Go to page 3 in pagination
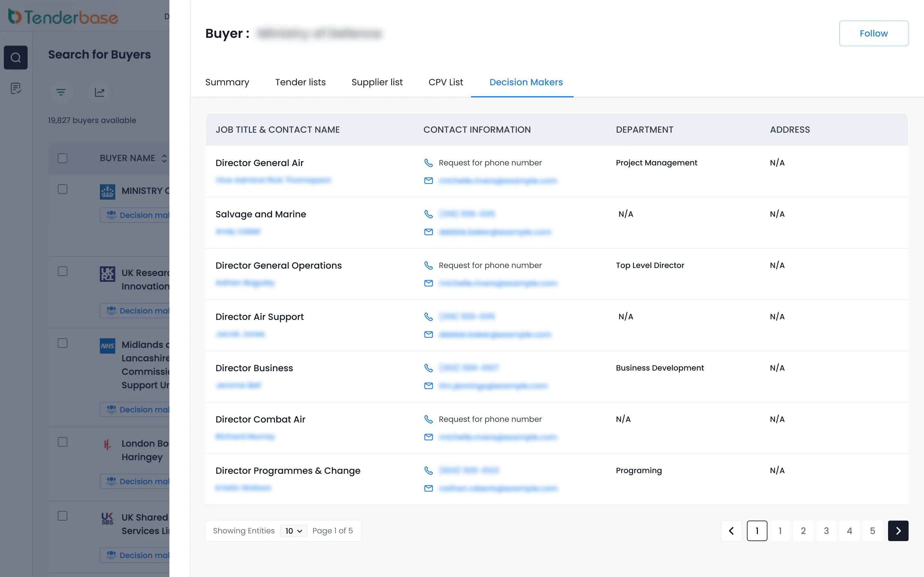924x577 pixels. [x=826, y=531]
